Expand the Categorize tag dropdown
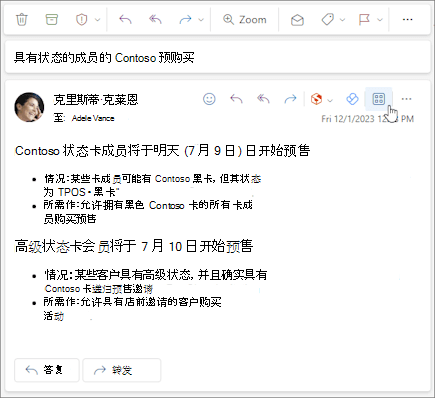Screen dimensions: 435x398 click(343, 20)
